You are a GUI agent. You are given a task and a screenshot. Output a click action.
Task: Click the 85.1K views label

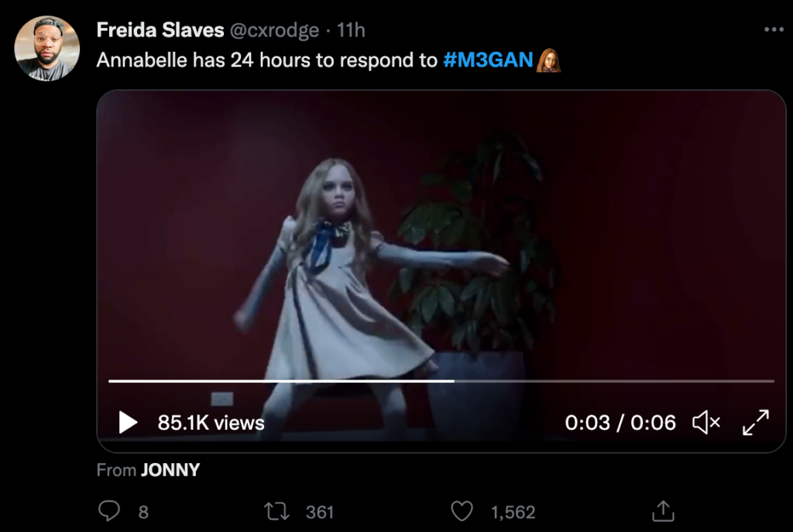tap(211, 423)
